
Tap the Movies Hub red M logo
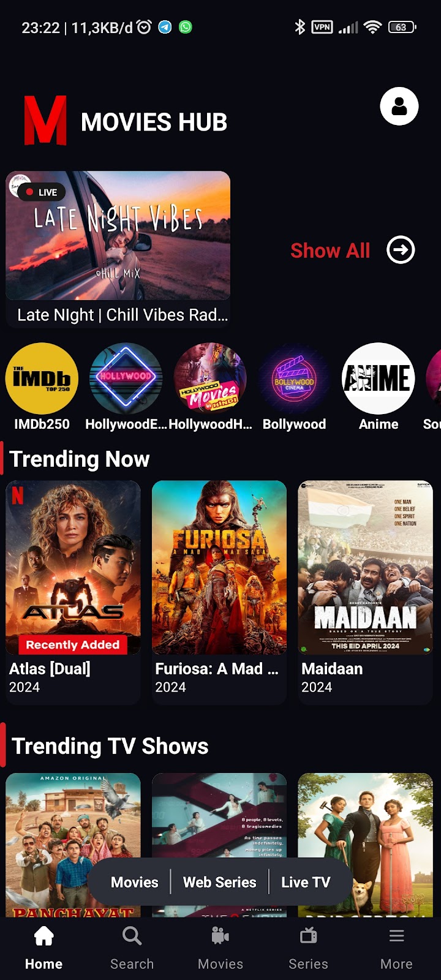pos(45,121)
